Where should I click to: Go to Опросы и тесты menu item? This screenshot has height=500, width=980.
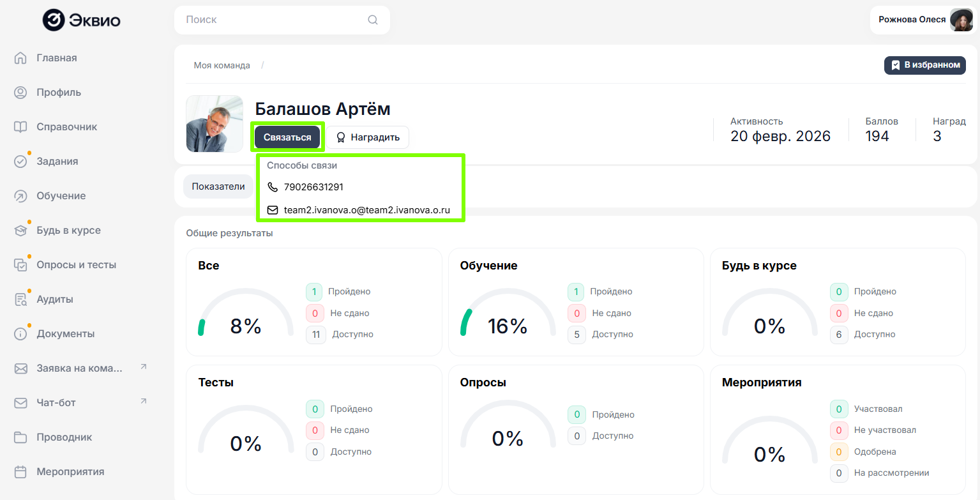76,265
